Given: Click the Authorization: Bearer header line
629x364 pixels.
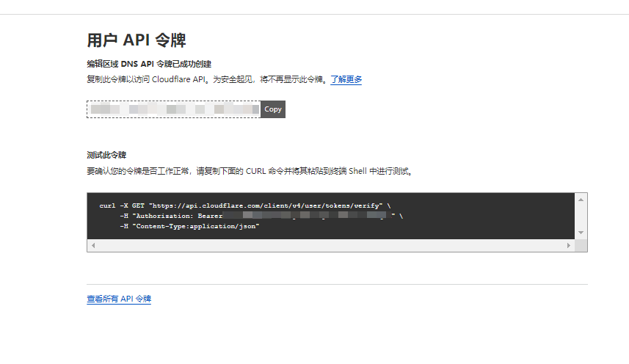Looking at the screenshot, I should (261, 216).
